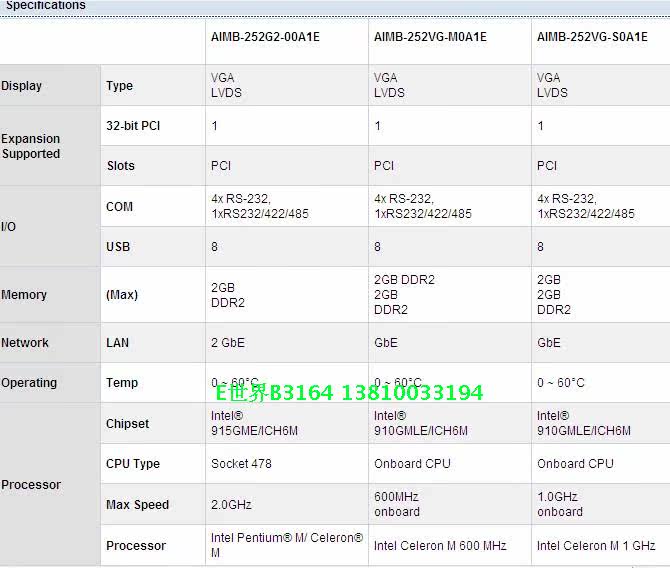670x568 pixels.
Task: Select the Network category label
Action: click(x=25, y=343)
